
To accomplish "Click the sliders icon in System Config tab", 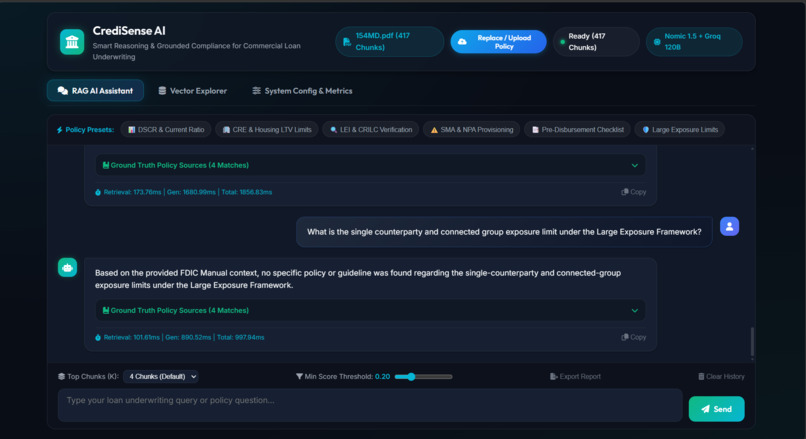I will (x=256, y=90).
